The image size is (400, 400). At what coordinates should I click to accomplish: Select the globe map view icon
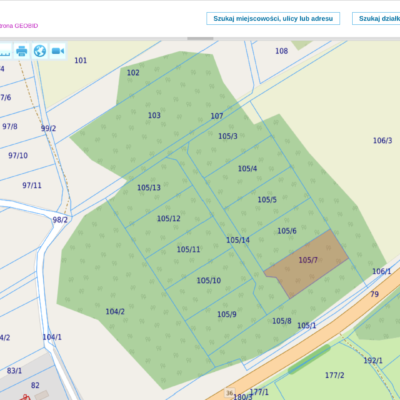point(40,51)
